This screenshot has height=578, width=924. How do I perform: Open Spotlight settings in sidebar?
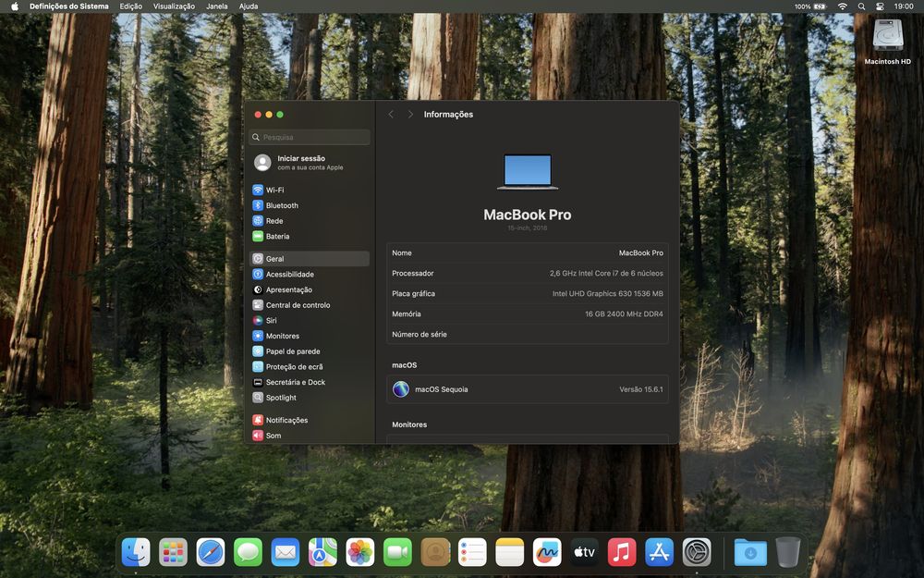tap(310, 398)
